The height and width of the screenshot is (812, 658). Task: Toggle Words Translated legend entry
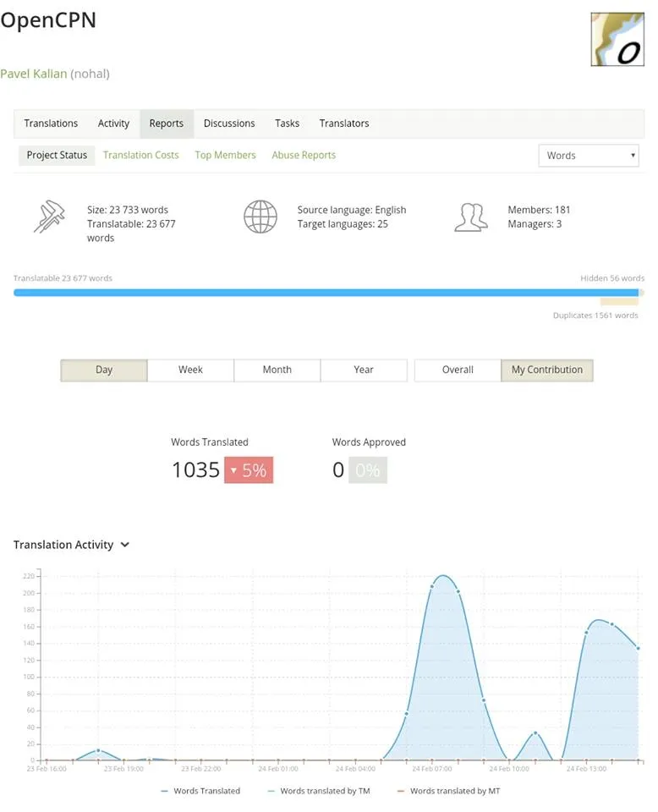(x=201, y=791)
